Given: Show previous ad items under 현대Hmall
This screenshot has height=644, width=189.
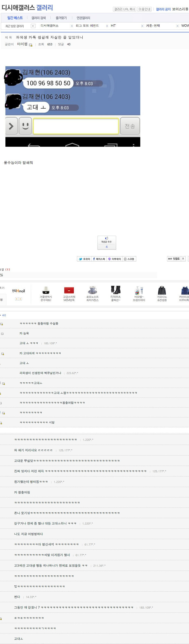Looking at the screenshot, I should click(x=17, y=299).
